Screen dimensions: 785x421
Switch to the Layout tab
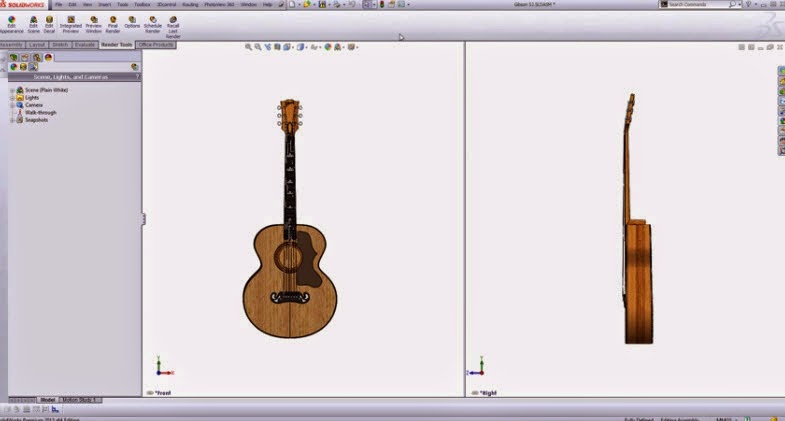[37, 45]
